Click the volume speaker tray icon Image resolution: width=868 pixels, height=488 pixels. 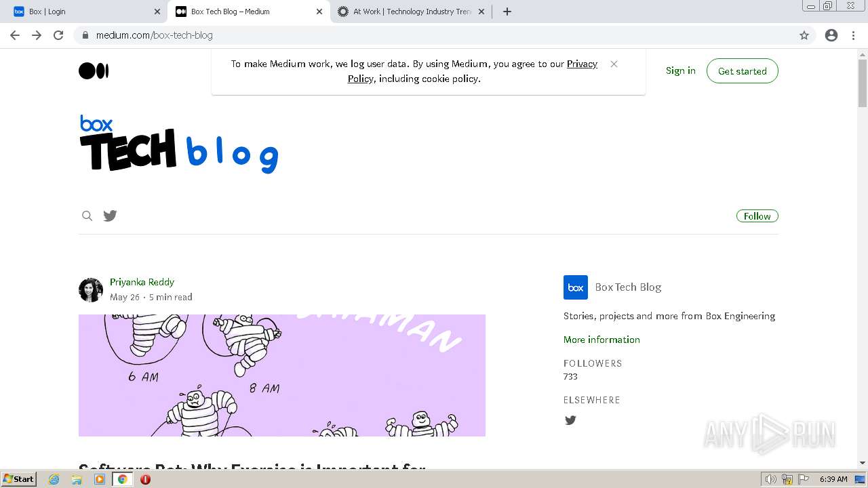click(x=770, y=479)
